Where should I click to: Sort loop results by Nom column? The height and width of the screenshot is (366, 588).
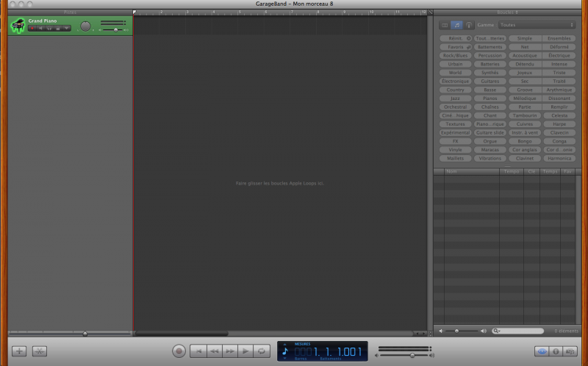[472, 171]
